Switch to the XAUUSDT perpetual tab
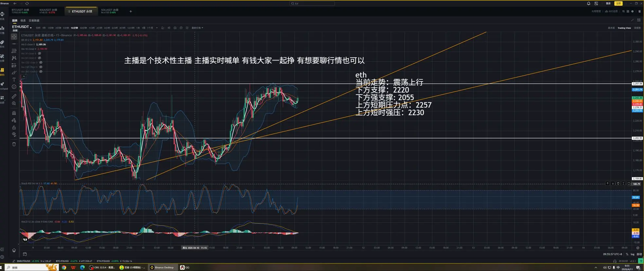This screenshot has height=271, width=644. coord(48,11)
